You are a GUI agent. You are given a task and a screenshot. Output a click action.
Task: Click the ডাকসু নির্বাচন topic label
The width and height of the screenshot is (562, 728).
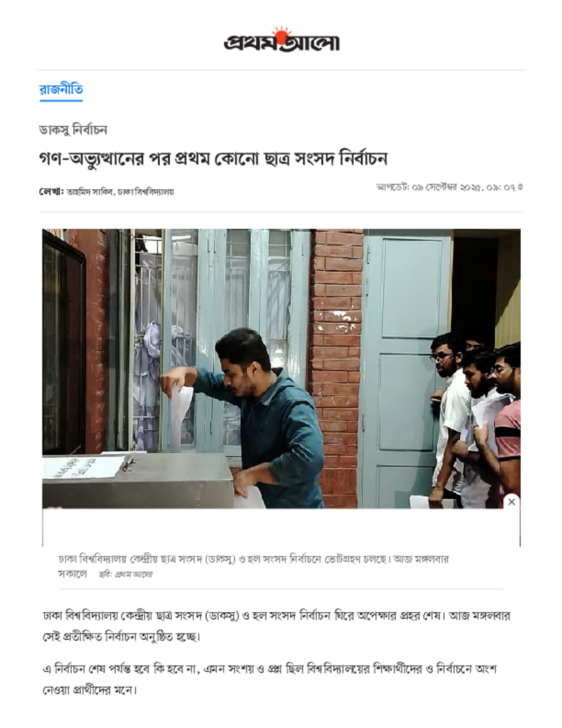(x=73, y=129)
